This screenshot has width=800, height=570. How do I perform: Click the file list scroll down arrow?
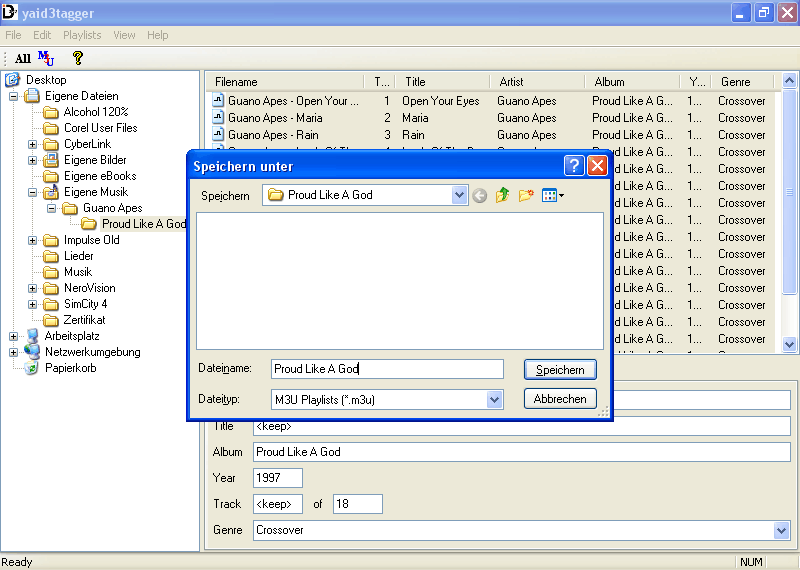point(789,344)
